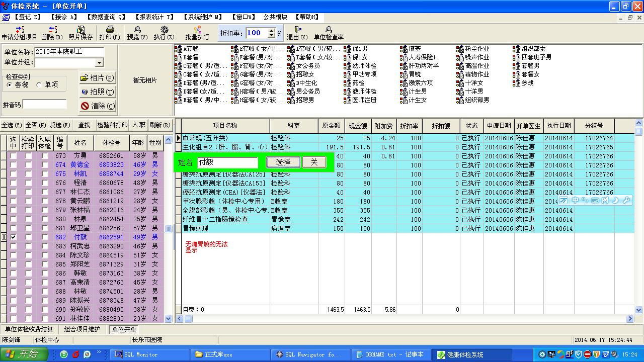Screen dimensions: 644x362
Task: Click the 打印 printer toolbar icon
Action: [110, 30]
